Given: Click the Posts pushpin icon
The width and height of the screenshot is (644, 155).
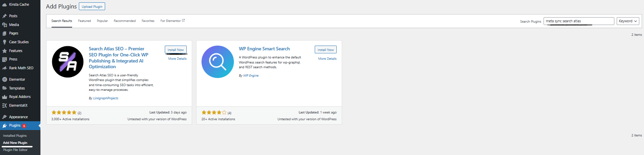Looking at the screenshot, I should coord(4,16).
